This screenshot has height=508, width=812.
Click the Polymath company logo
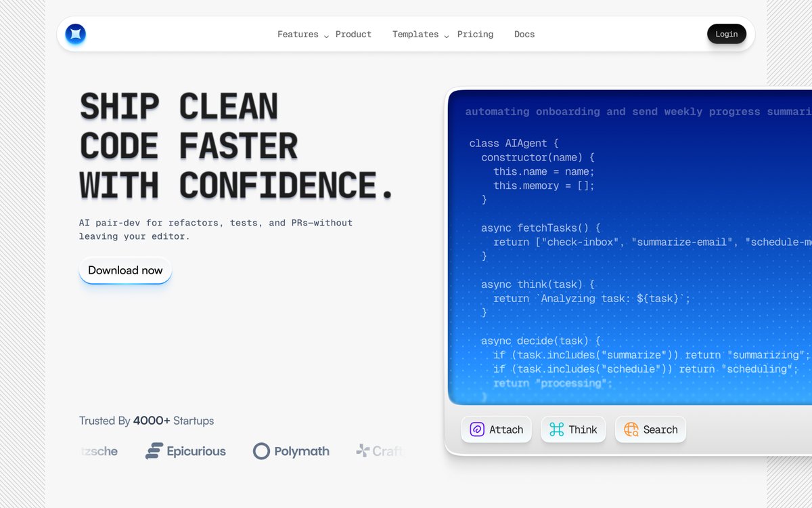tap(291, 451)
